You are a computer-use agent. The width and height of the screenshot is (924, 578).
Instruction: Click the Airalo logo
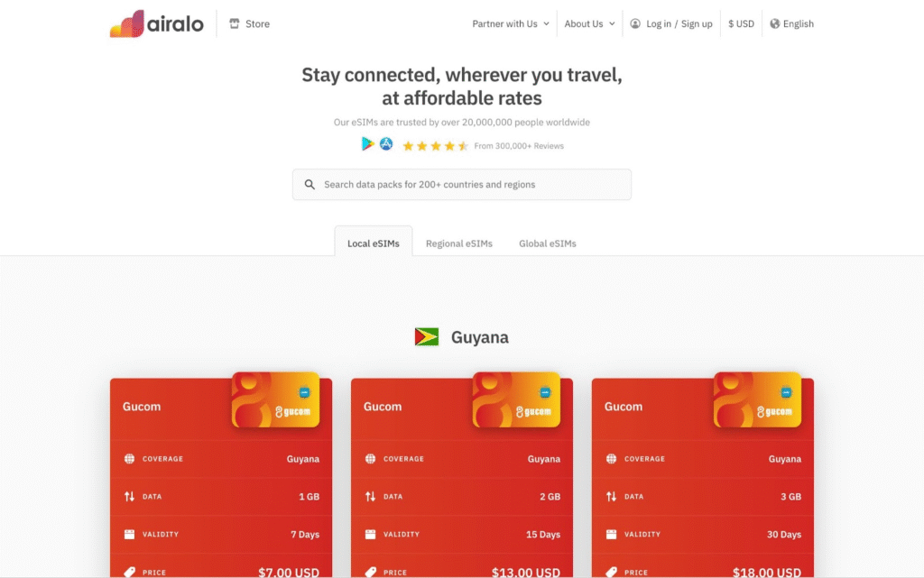click(x=156, y=23)
